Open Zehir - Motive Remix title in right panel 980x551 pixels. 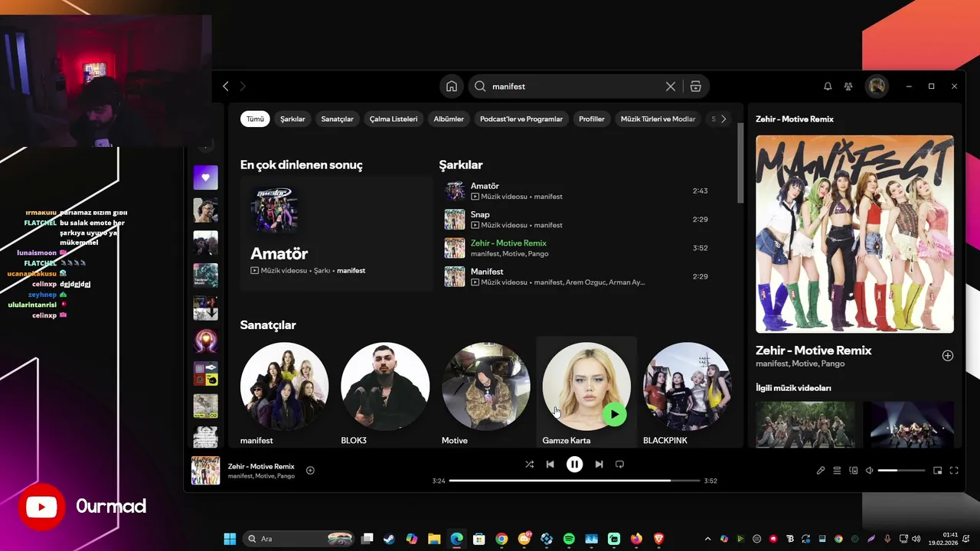814,350
